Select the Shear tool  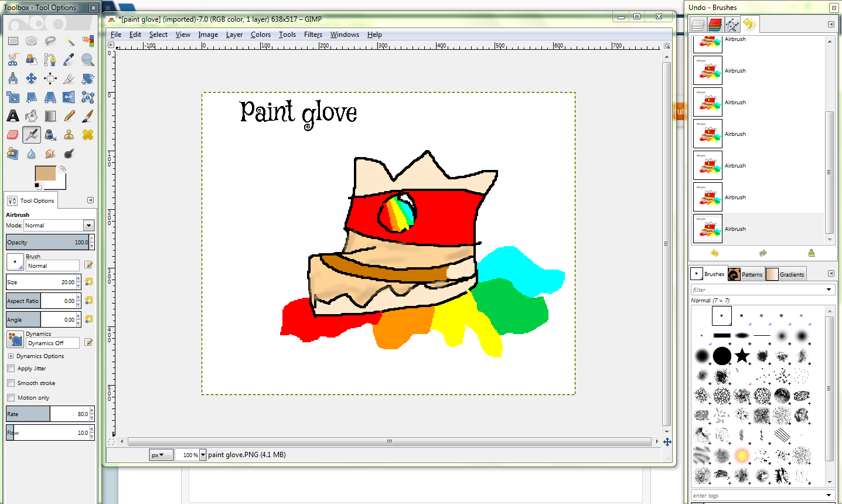pyautogui.click(x=32, y=97)
